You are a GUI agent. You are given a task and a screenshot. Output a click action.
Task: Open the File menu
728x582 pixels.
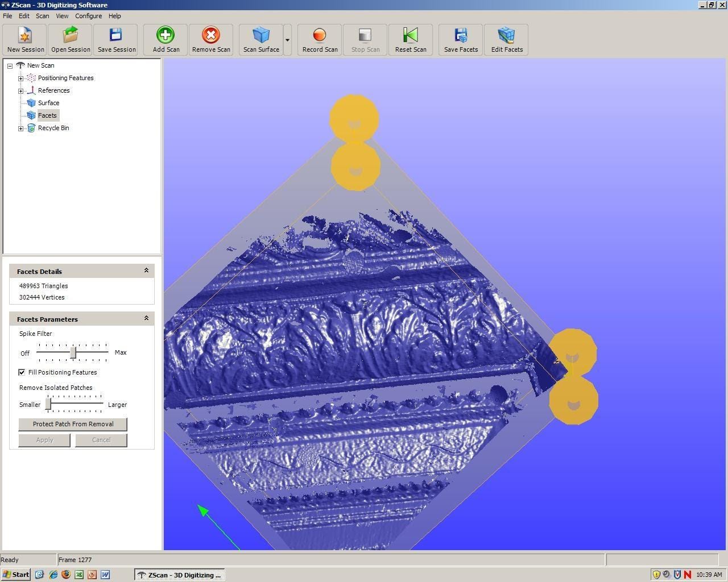[7, 16]
